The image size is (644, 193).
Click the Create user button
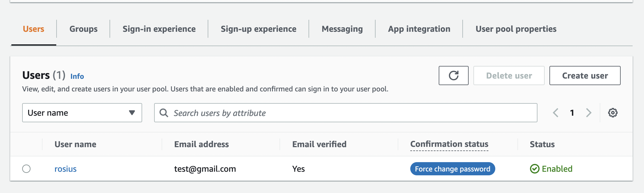click(585, 76)
